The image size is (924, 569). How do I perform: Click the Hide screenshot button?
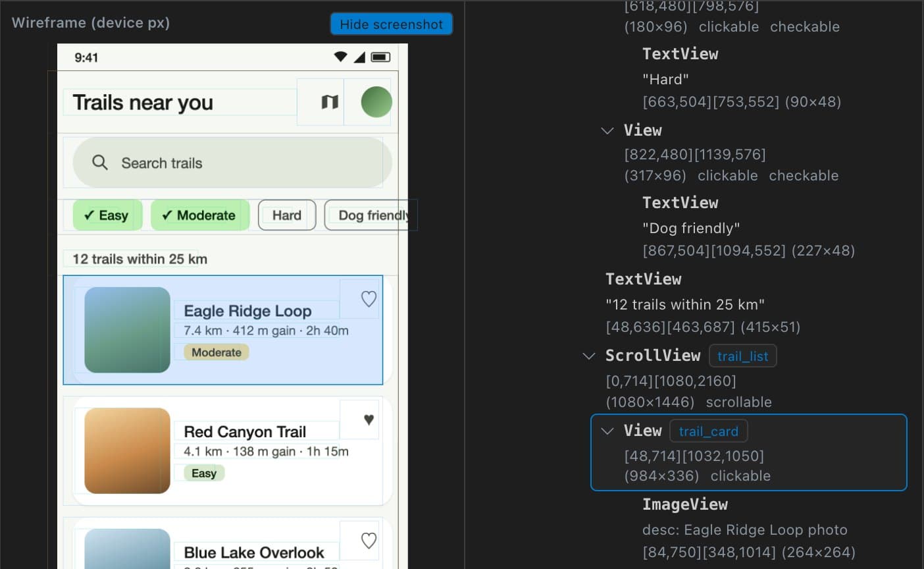coord(391,24)
